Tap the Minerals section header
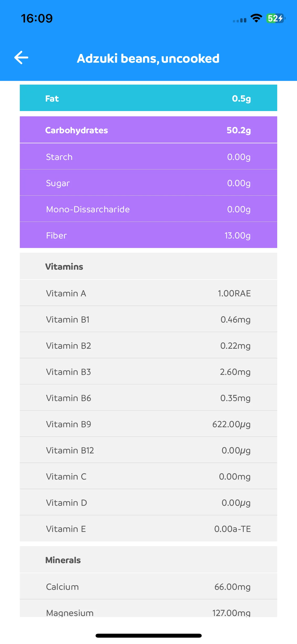This screenshot has width=297, height=644. pyautogui.click(x=148, y=560)
